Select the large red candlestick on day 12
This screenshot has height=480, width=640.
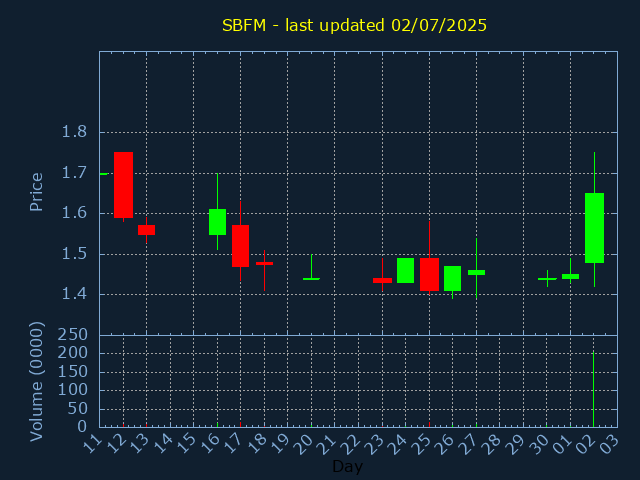[x=123, y=185]
